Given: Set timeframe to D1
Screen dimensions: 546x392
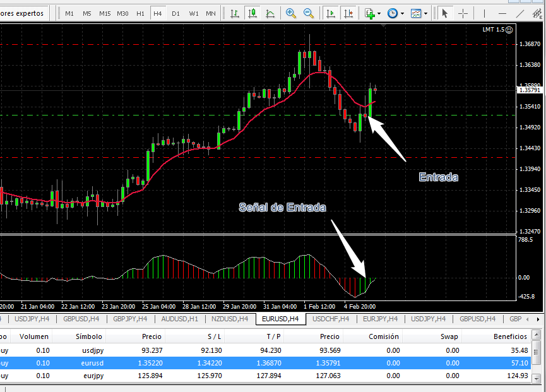Looking at the screenshot, I should tap(176, 14).
